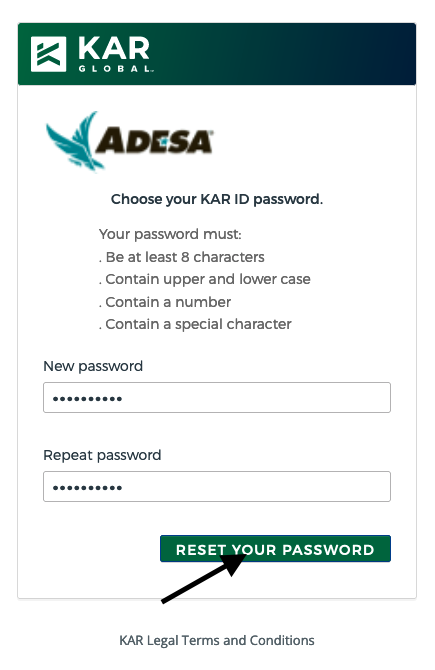The width and height of the screenshot is (435, 670).
Task: Click the ADESA teal eagle icon
Action: [x=73, y=141]
